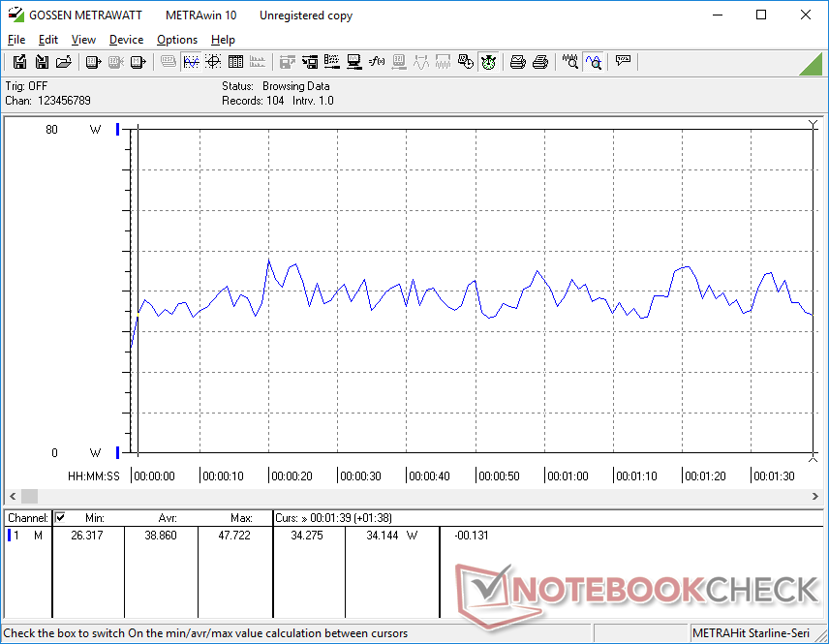Viewport: 829px width, 644px height.
Task: Click the green triangle corner indicator
Action: click(x=813, y=64)
